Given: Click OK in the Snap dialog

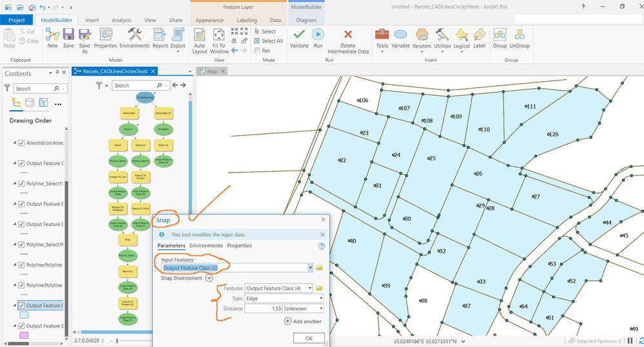Looking at the screenshot, I should (x=309, y=339).
